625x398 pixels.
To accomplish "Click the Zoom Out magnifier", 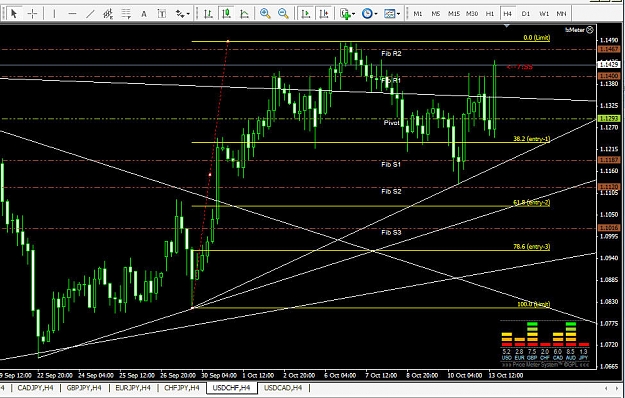I will tap(283, 14).
